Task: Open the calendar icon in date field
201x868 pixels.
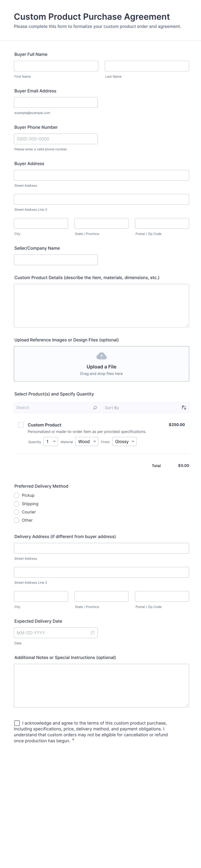Action: point(93,633)
